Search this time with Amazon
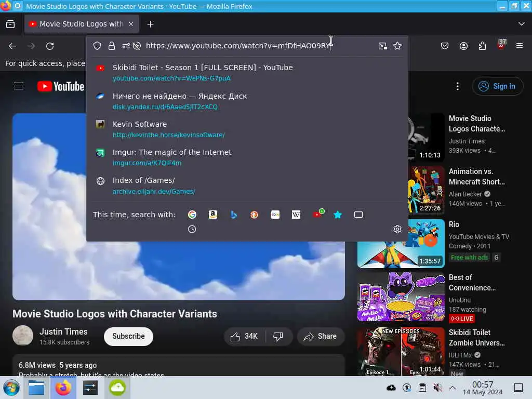This screenshot has height=399, width=532. [x=212, y=215]
